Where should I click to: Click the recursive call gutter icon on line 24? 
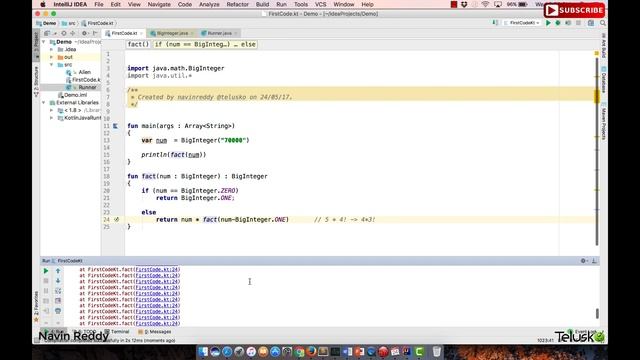click(x=117, y=220)
